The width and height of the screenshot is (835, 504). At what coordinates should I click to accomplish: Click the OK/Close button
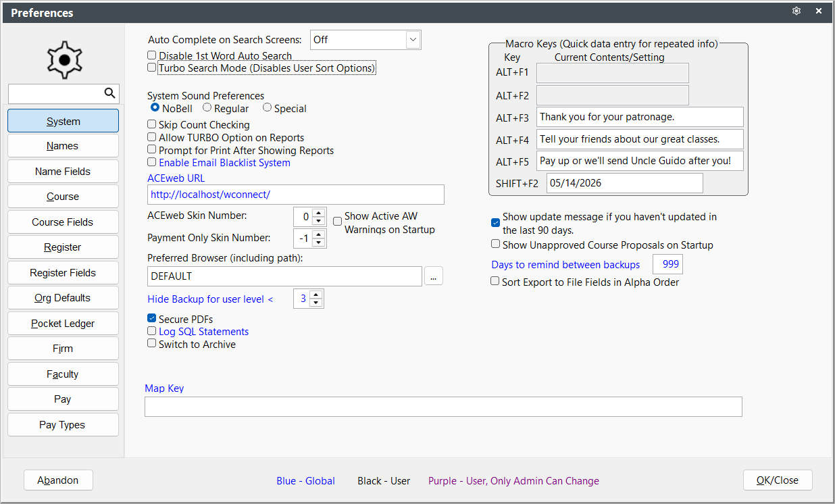[778, 480]
